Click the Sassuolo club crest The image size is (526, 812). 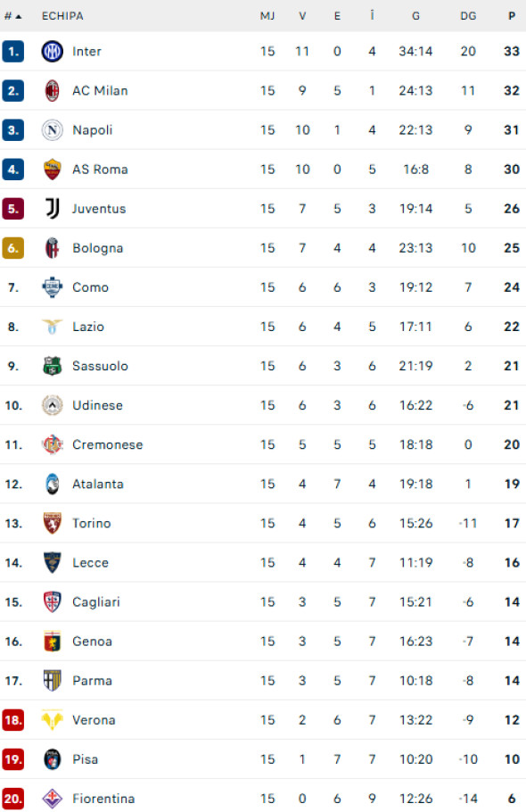pyautogui.click(x=53, y=365)
